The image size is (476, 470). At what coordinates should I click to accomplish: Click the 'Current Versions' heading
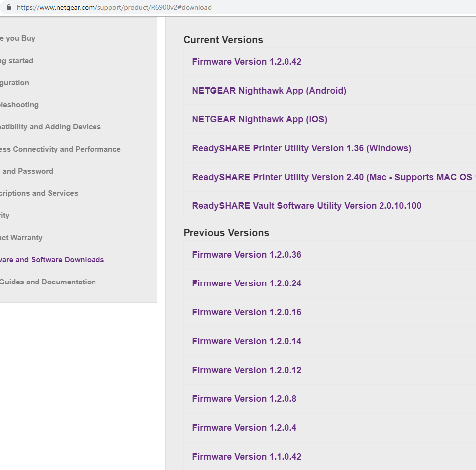tap(223, 40)
